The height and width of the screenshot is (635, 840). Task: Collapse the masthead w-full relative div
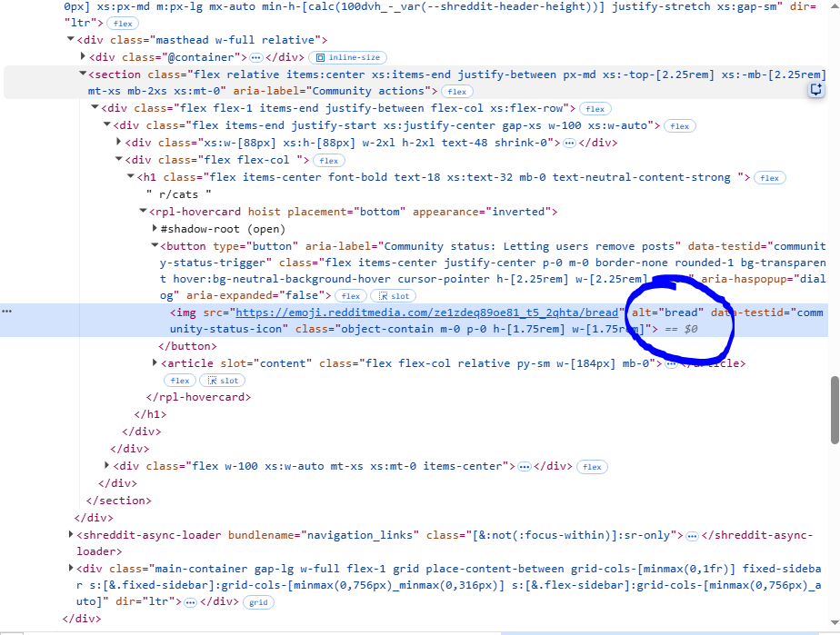[x=70, y=39]
